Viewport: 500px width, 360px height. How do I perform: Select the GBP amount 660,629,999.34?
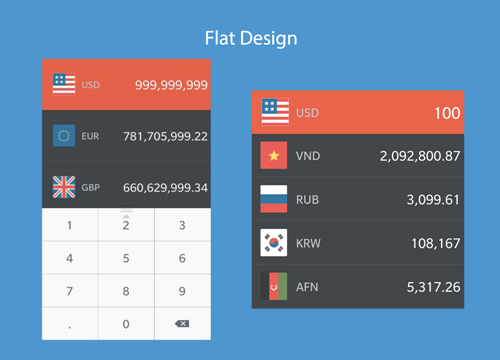tap(165, 188)
